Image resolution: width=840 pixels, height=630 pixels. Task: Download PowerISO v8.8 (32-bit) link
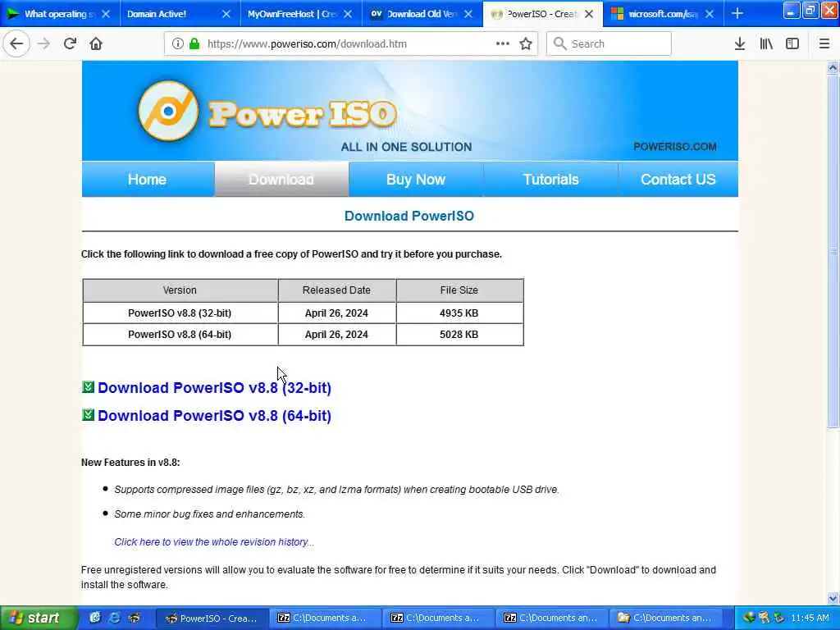(214, 388)
